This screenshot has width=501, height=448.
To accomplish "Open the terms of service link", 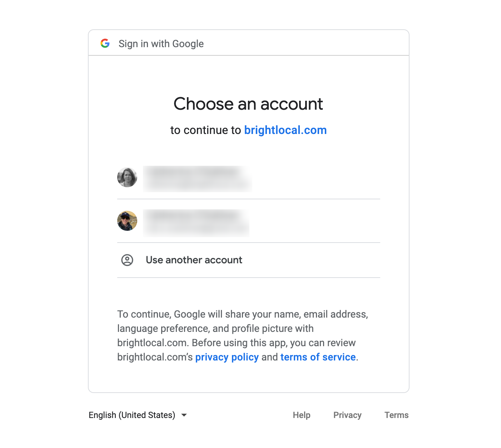I will pyautogui.click(x=318, y=357).
